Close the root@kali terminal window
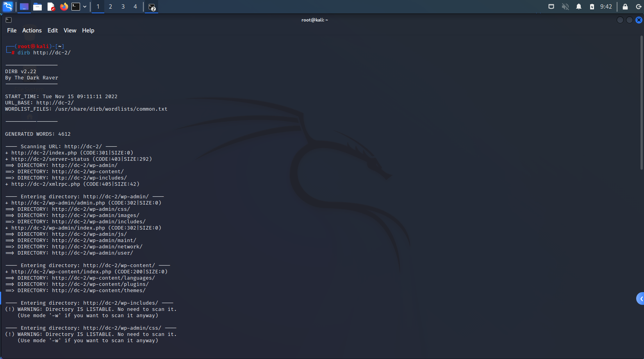This screenshot has height=359, width=644. [x=639, y=20]
